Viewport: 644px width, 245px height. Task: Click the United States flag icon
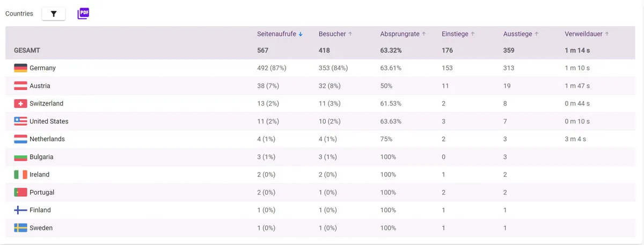20,121
